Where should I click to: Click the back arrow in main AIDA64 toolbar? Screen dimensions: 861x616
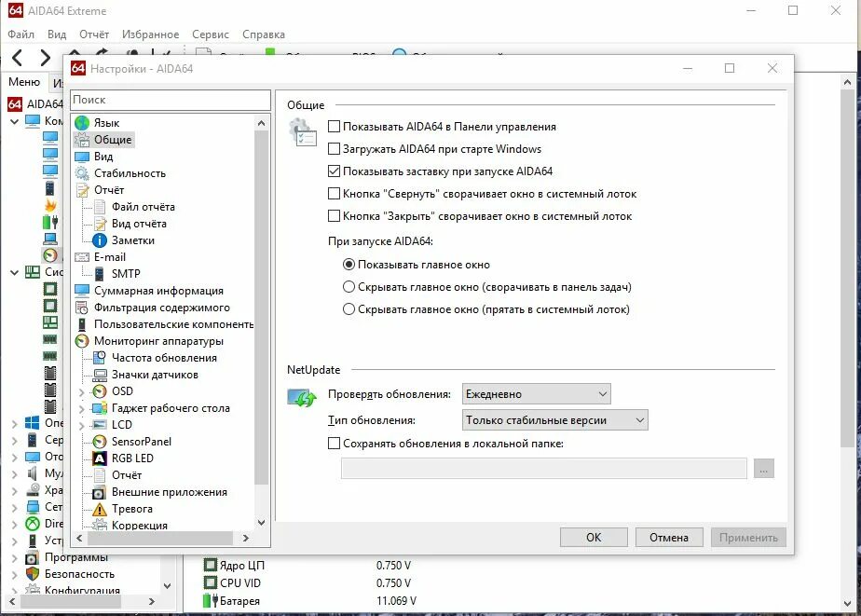point(17,57)
